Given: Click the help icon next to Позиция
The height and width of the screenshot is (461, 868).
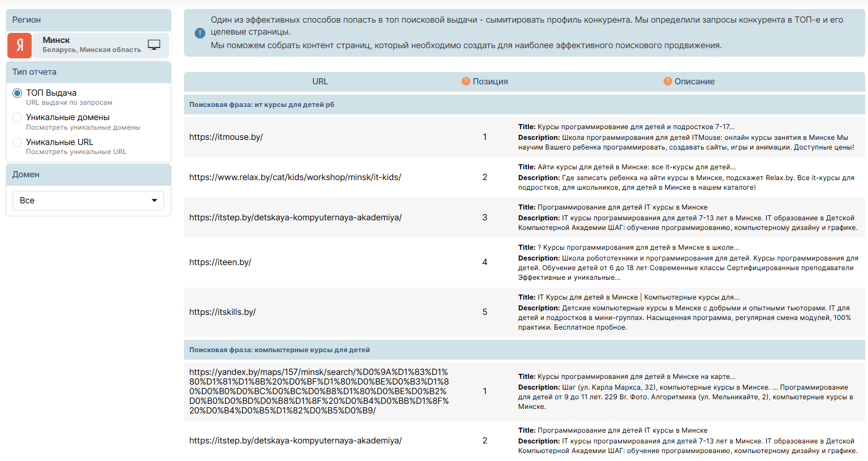Looking at the screenshot, I should click(x=466, y=82).
